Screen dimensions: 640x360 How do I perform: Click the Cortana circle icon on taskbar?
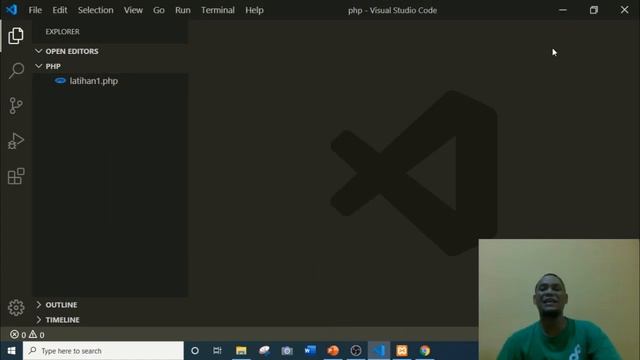point(195,351)
